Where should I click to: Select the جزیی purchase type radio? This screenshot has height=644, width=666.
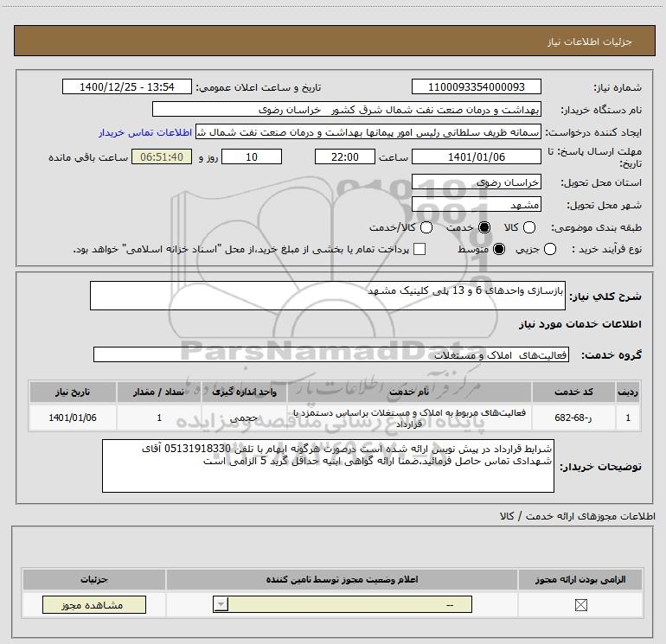550,249
